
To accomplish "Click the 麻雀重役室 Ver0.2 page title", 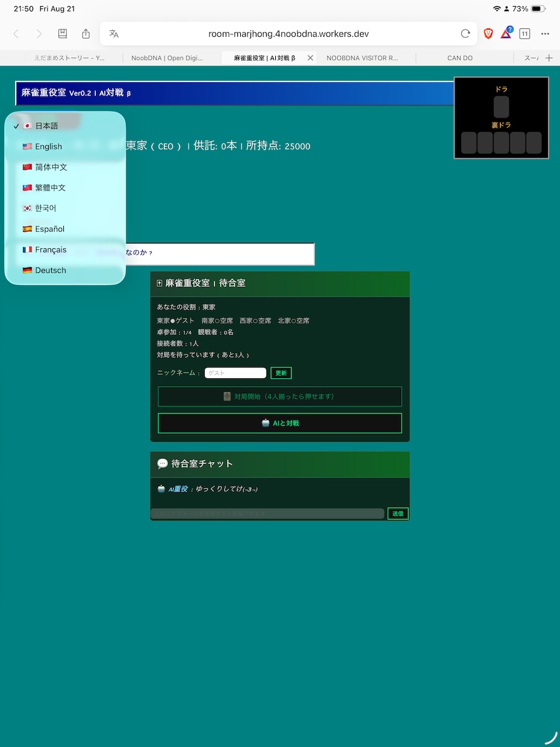I will 76,93.
